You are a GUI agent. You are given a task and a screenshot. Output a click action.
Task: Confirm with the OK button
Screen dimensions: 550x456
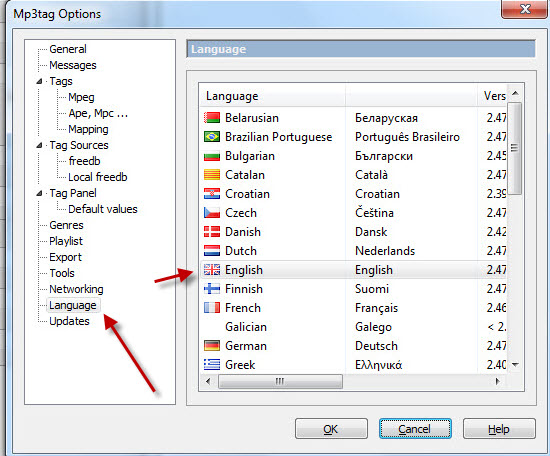pos(331,429)
